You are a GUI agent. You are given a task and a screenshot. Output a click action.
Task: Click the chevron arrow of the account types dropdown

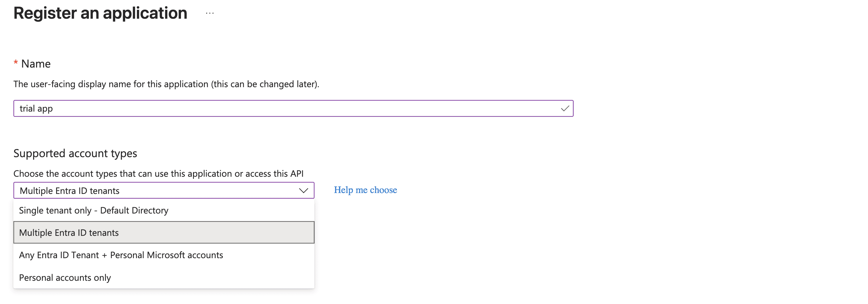coord(303,191)
